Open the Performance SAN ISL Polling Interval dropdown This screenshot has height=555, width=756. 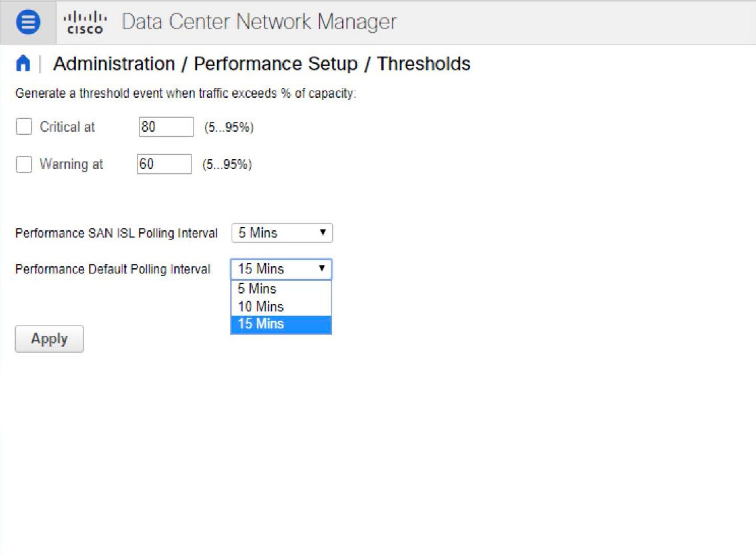pyautogui.click(x=281, y=233)
